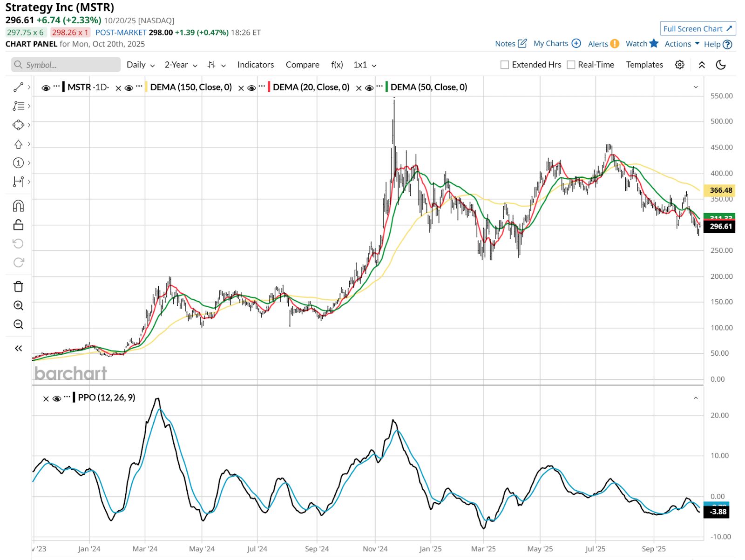Expand the 2-Year period dropdown

point(181,65)
